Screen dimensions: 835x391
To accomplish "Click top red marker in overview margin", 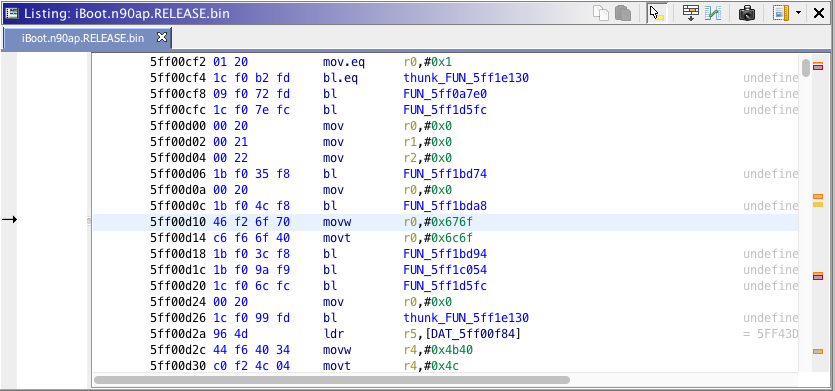I will click(x=818, y=67).
